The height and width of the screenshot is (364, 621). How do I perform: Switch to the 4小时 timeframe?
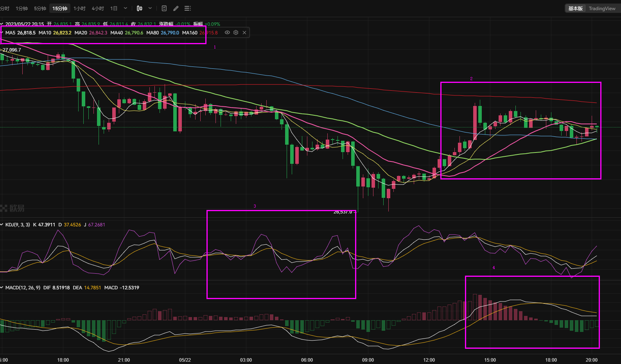[98, 8]
